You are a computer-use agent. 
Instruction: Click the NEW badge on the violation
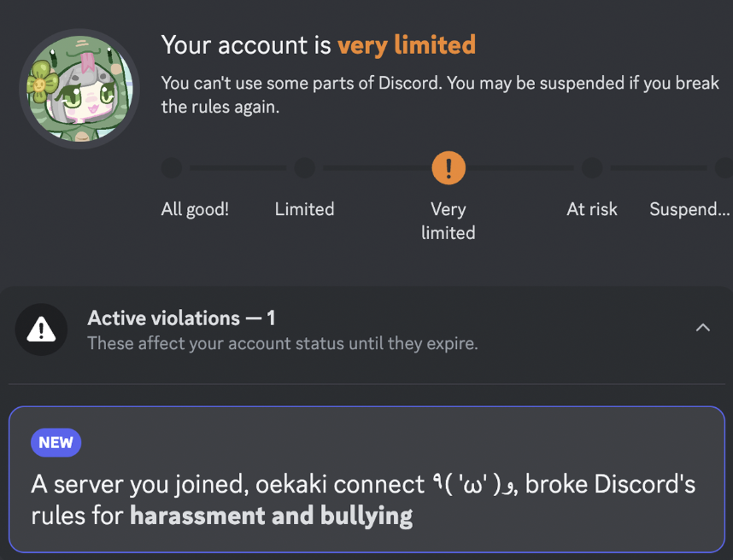tap(56, 442)
